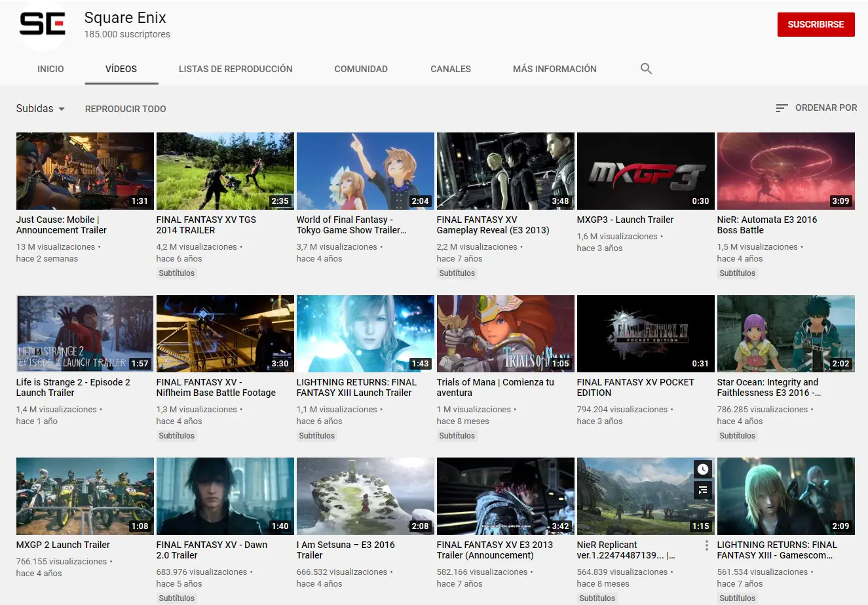Open MXGP 2 Launch Trailer title
Image resolution: width=868 pixels, height=605 pixels.
[x=63, y=545]
